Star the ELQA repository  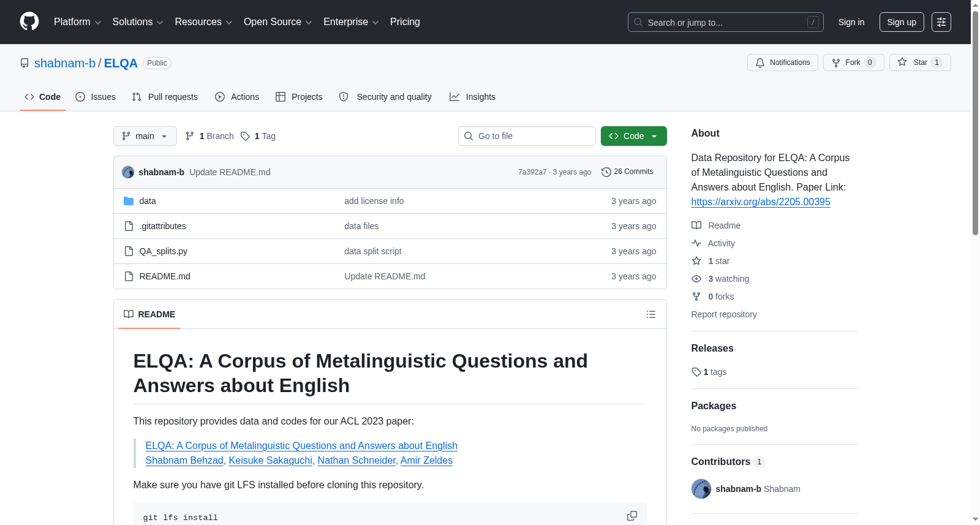[919, 62]
